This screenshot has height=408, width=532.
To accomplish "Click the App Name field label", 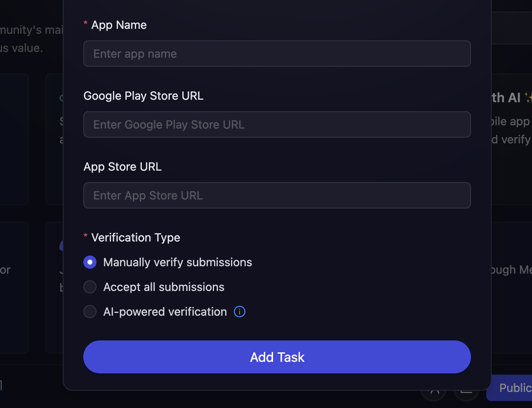I will point(119,25).
